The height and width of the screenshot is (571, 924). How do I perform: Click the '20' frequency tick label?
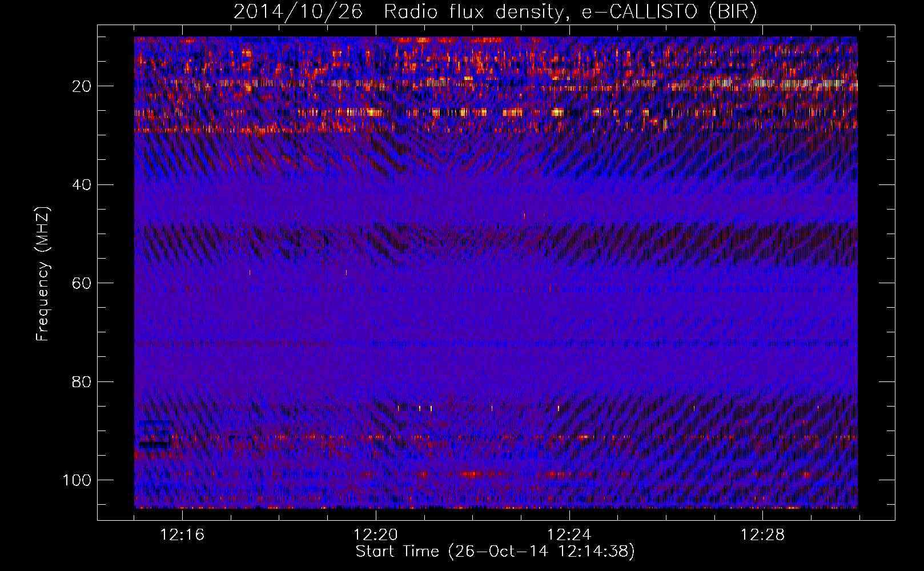pyautogui.click(x=82, y=86)
